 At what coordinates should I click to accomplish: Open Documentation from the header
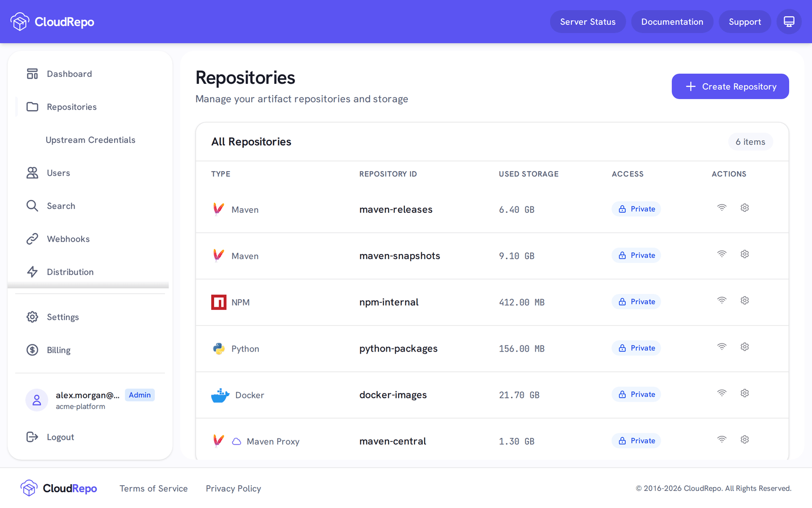tap(672, 22)
